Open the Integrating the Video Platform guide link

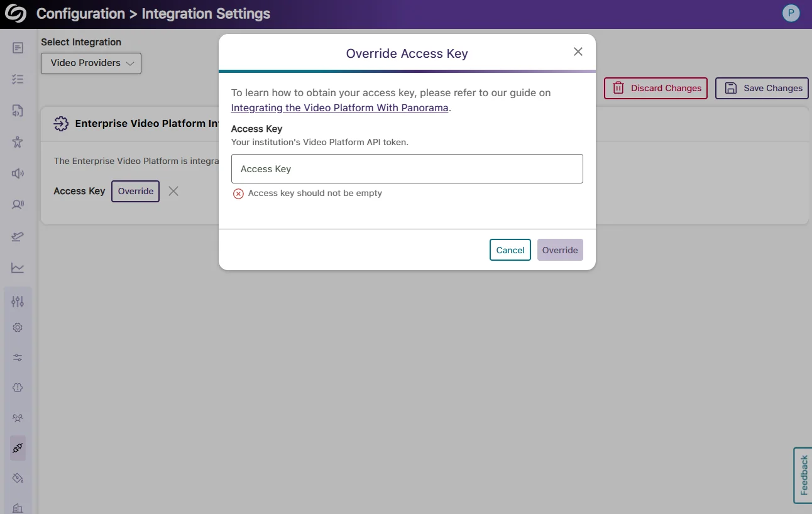(x=339, y=107)
